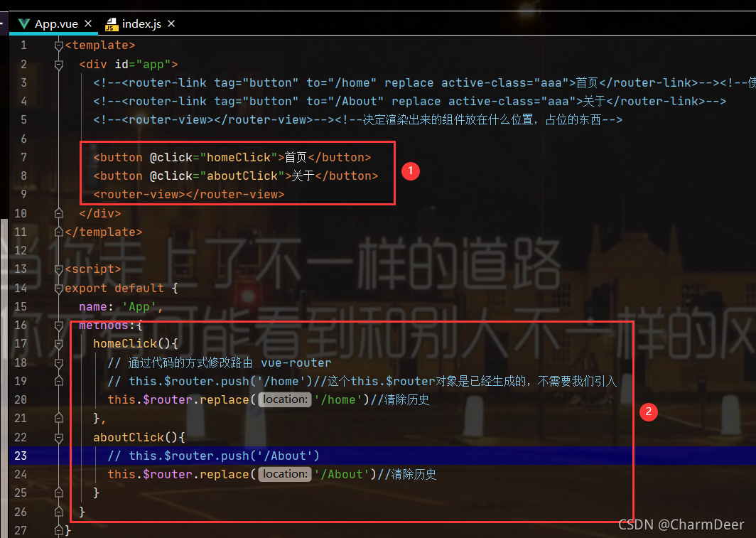Screen dimensions: 756x538
Task: Click aboutClick(){ declaration on line 22
Action: (139, 437)
